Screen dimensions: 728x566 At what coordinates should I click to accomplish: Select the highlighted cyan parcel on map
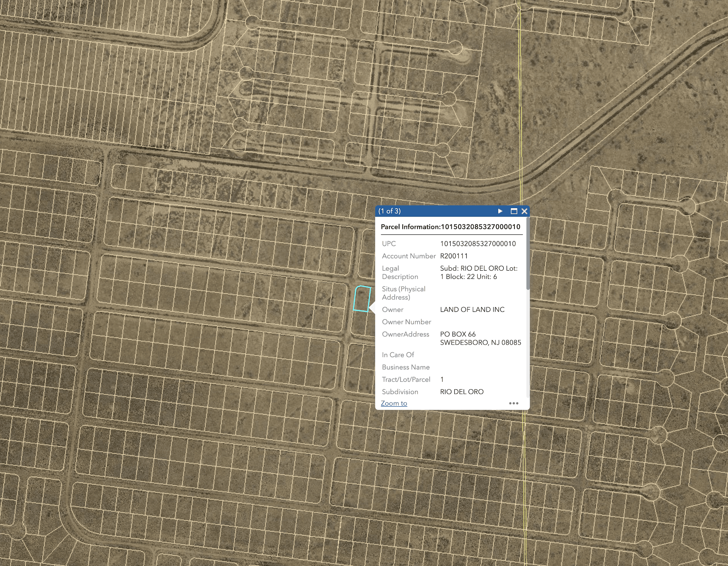(362, 299)
